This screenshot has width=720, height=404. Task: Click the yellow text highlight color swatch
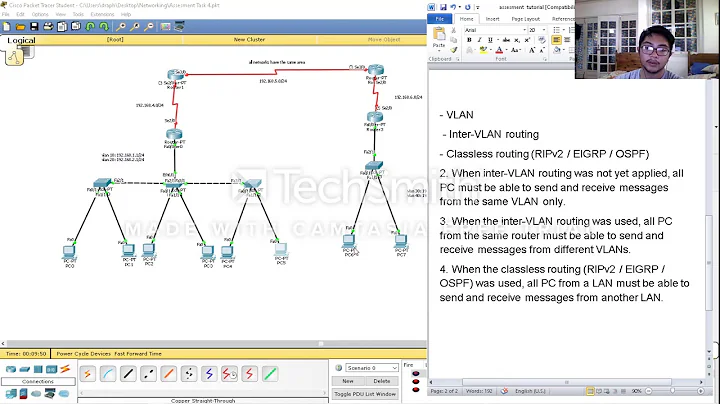point(483,50)
